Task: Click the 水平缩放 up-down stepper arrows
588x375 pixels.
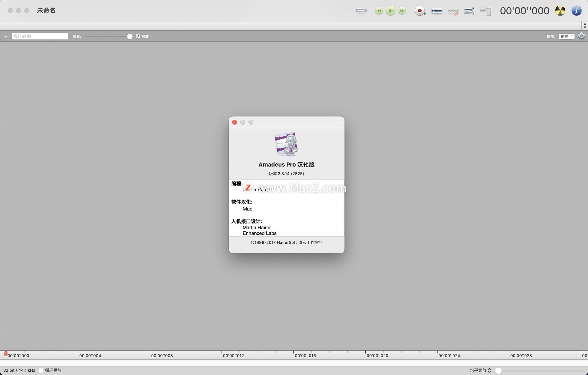Action: click(489, 370)
